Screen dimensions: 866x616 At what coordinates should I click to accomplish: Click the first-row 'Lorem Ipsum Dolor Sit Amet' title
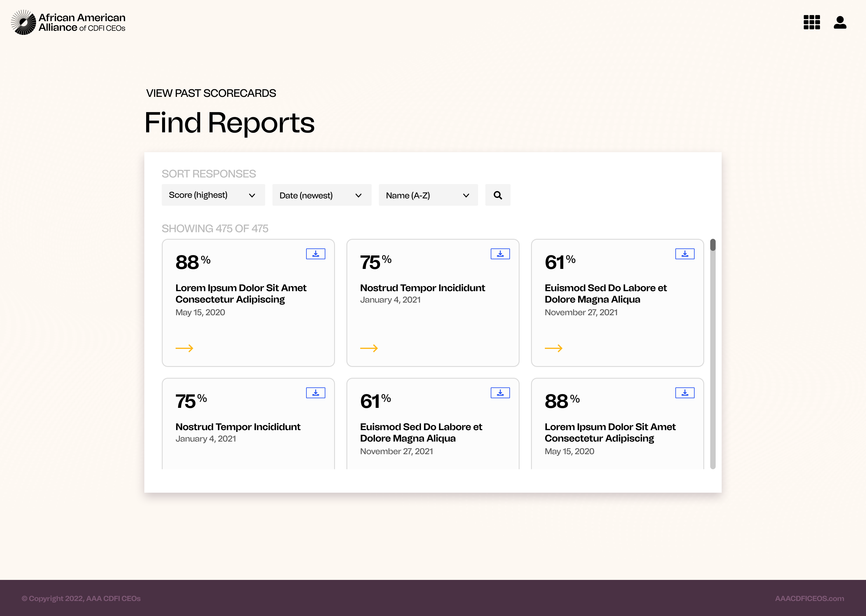[241, 294]
